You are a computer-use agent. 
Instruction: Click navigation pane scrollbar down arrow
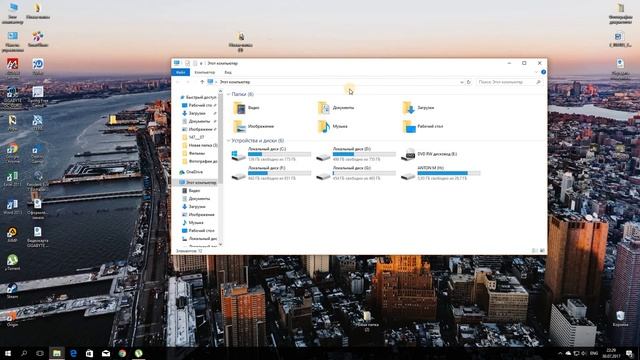point(221,244)
